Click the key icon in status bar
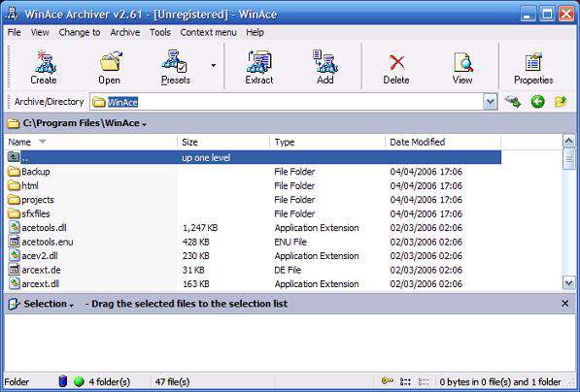This screenshot has height=392, width=580. [388, 380]
